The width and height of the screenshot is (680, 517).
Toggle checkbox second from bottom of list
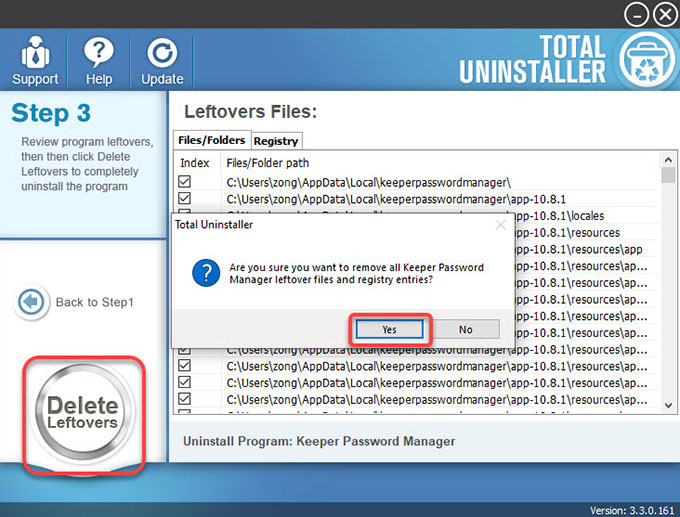click(x=184, y=382)
